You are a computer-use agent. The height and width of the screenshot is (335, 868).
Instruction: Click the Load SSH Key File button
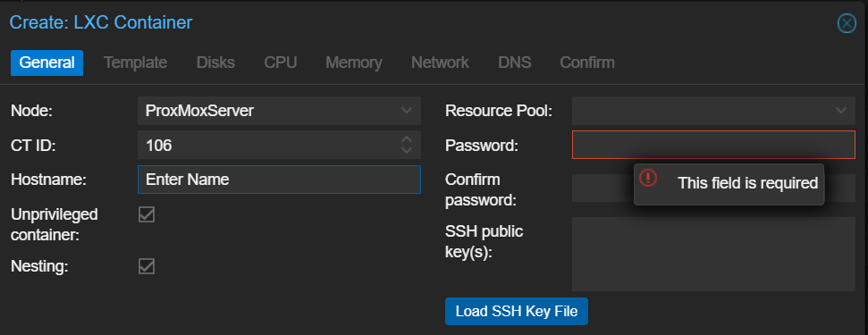(x=517, y=311)
